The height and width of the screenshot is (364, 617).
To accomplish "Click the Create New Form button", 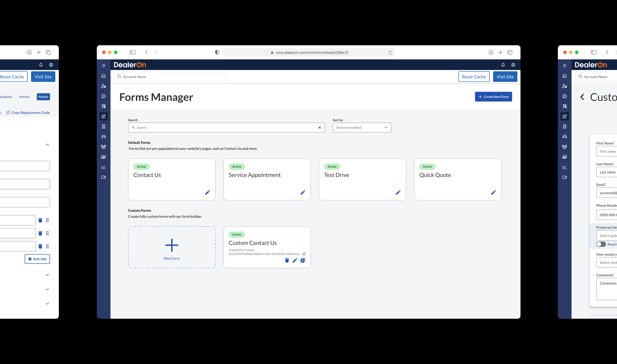I will pos(493,97).
